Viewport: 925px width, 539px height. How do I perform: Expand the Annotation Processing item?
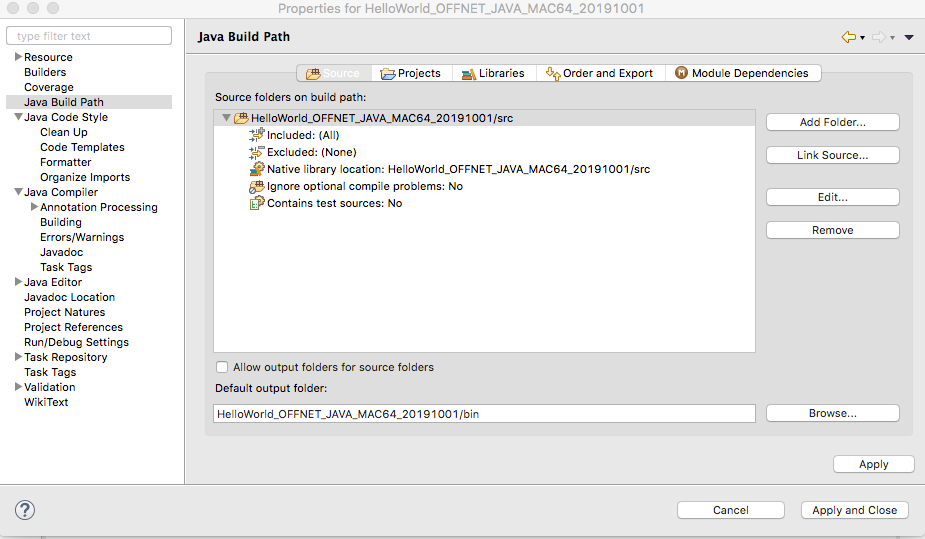tap(34, 207)
